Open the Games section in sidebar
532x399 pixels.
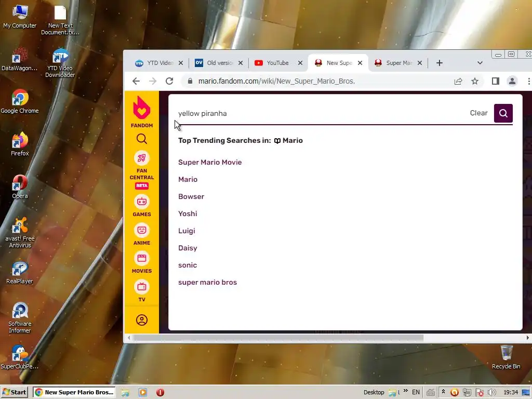(x=141, y=206)
